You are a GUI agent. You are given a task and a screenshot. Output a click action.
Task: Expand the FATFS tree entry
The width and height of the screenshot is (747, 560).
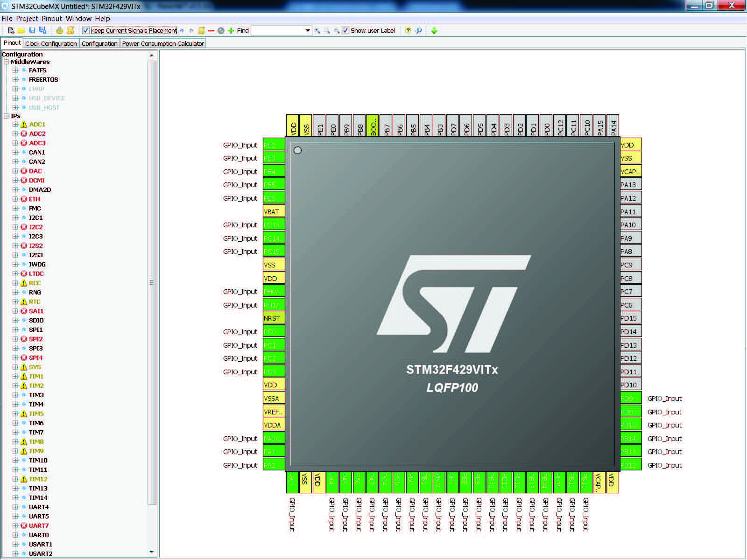15,70
